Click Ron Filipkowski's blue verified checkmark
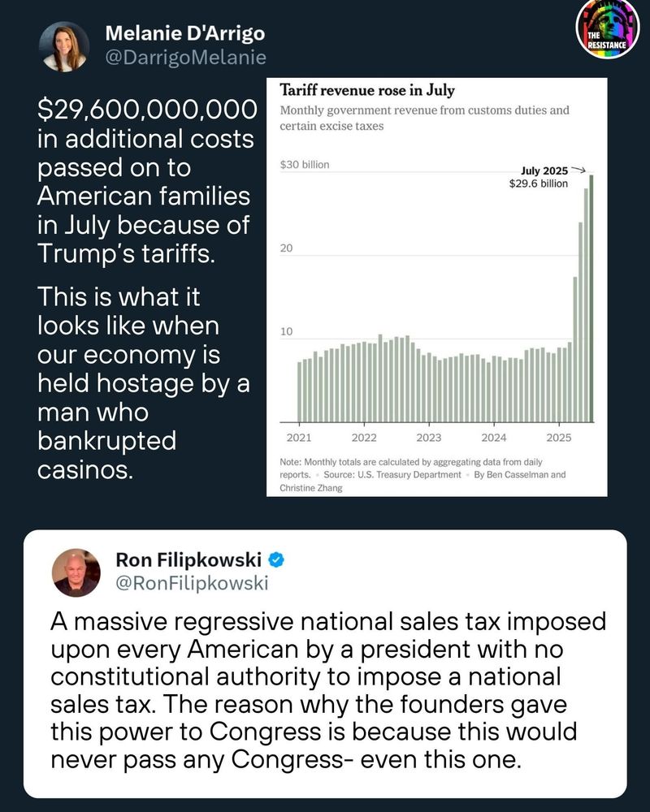Image resolution: width=650 pixels, height=812 pixels. [x=275, y=559]
